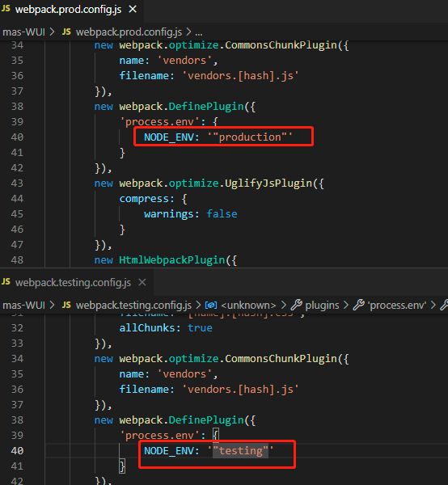
Task: Click NODE_ENV key in bottom editor
Action: pos(169,451)
